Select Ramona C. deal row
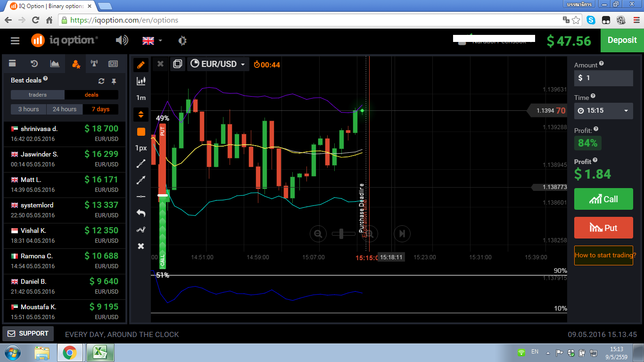 [x=65, y=261]
